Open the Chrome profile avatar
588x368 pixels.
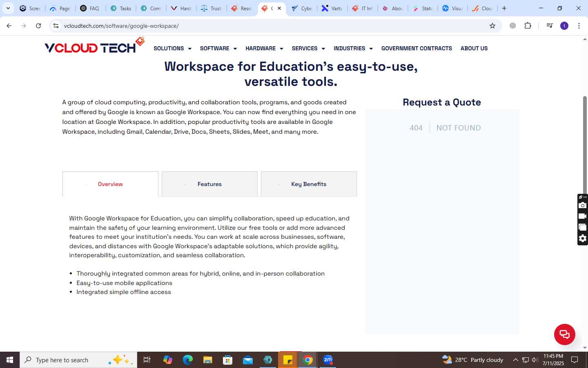(564, 26)
